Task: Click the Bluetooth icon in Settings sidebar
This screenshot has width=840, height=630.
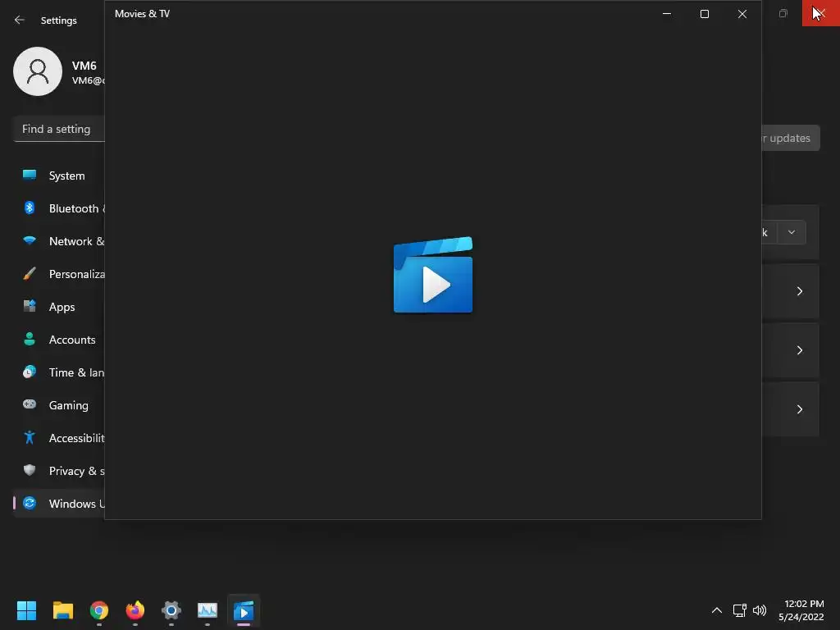Action: point(30,208)
